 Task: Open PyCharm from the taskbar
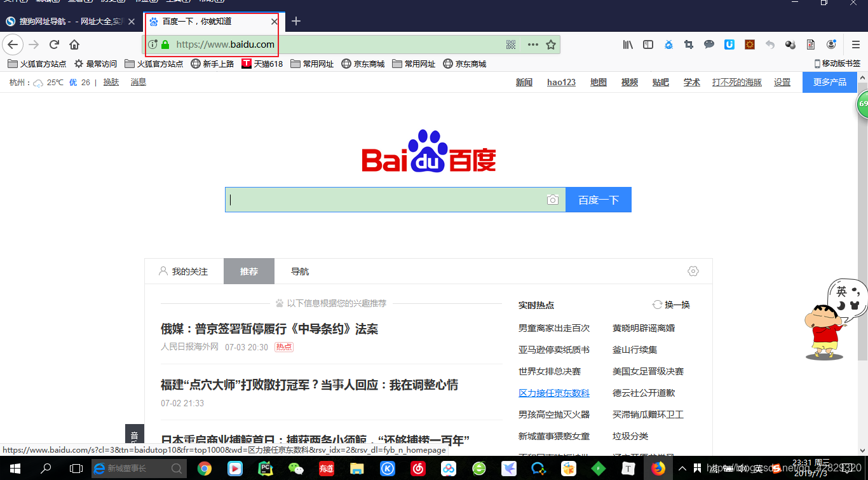pos(265,469)
